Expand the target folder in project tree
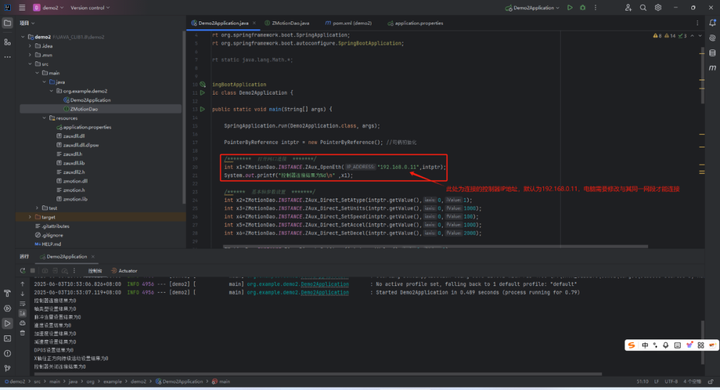Screen dimensions: 720x390 pyautogui.click(x=30, y=217)
